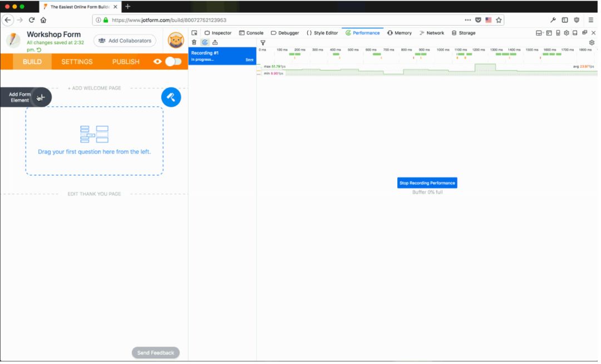Open the Storage tab
The image size is (601, 364).
pos(464,33)
